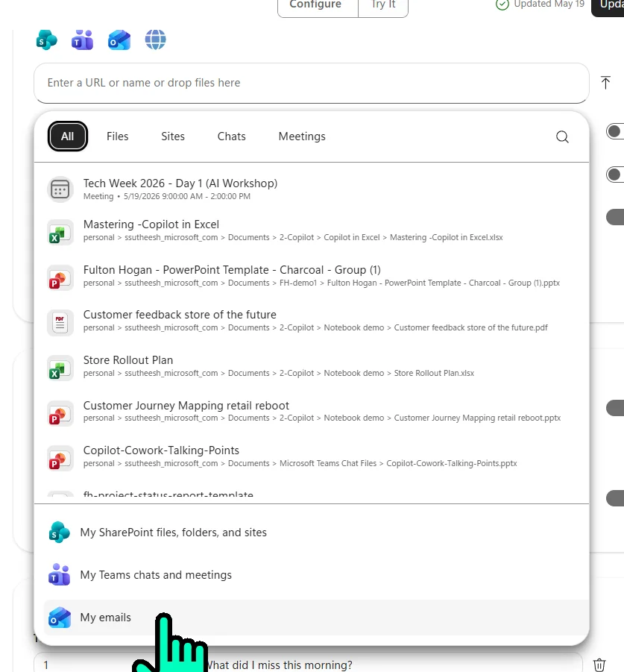Click PowerPoint icon of Copilot-Cowork-Talking-Points
Screen dimensions: 624x672
(x=60, y=459)
